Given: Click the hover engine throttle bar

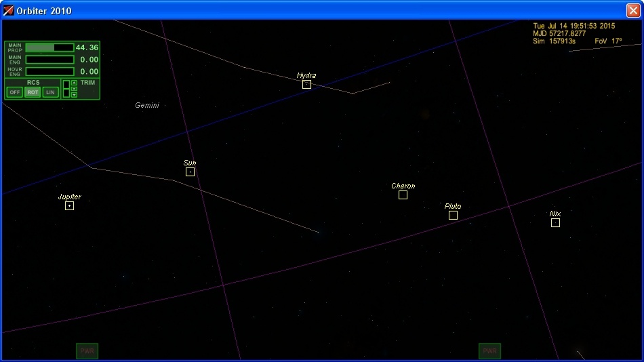Looking at the screenshot, I should 49,71.
